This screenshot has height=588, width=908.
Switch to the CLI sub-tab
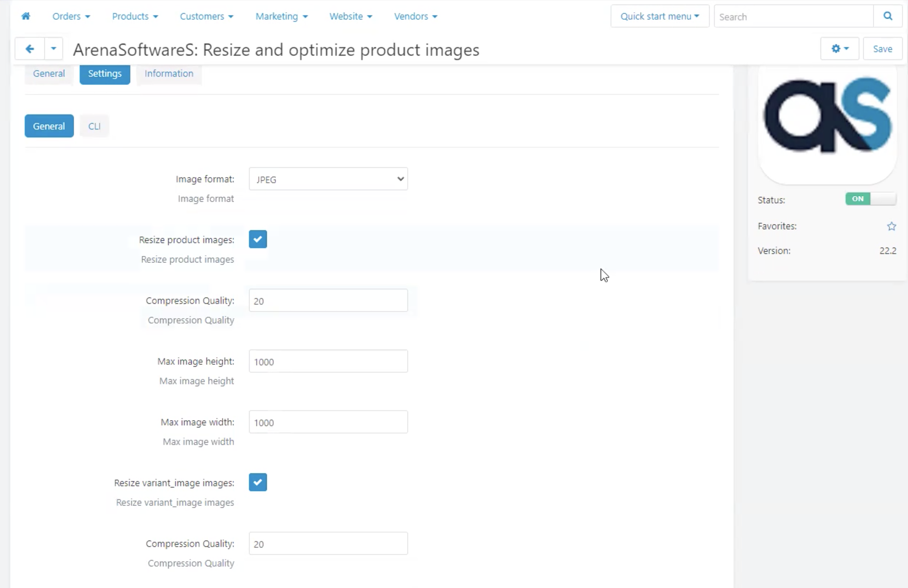[x=94, y=126]
